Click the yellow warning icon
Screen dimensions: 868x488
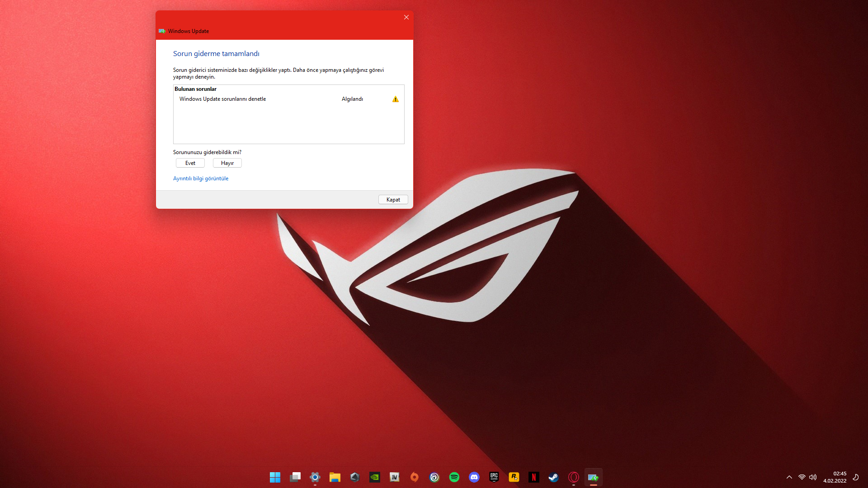click(x=396, y=99)
